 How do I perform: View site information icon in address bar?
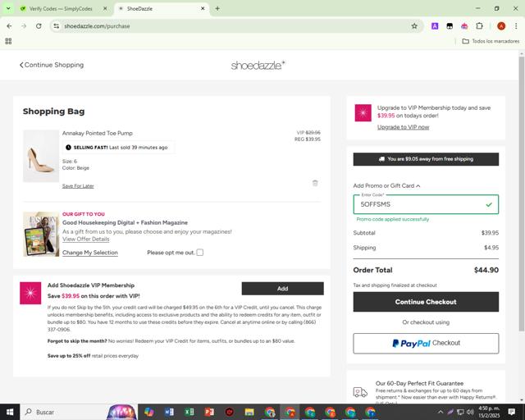pyautogui.click(x=57, y=26)
